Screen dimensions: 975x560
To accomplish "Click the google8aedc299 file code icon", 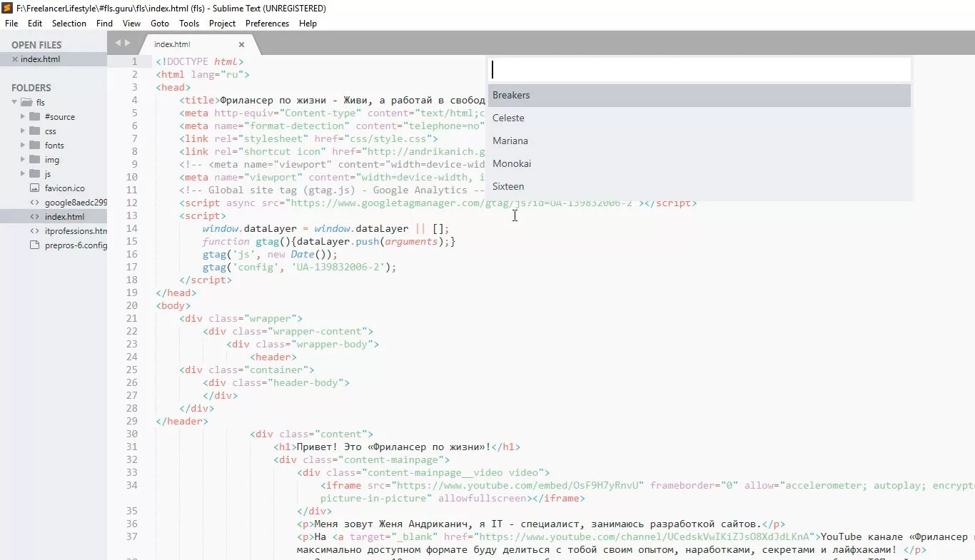I will (35, 202).
